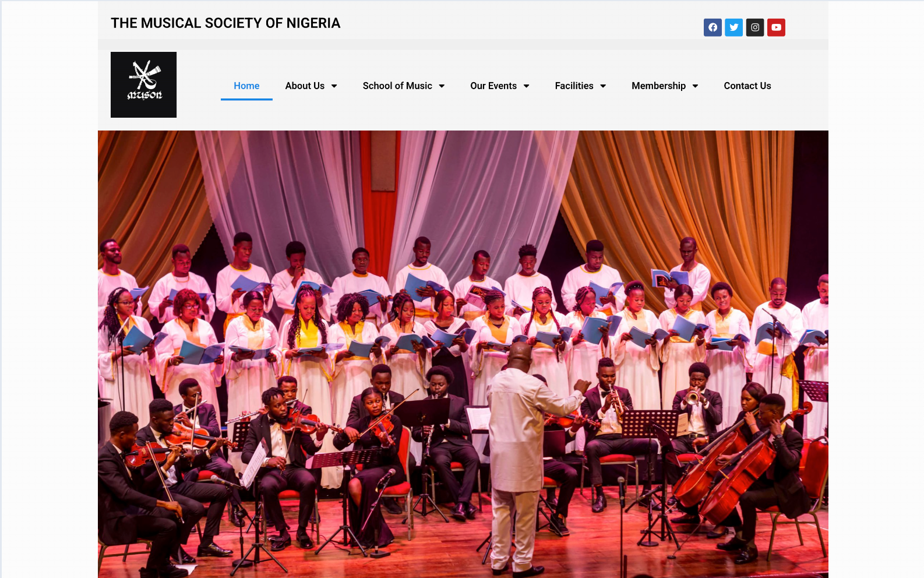Expand the About Us dropdown arrow

(x=334, y=86)
